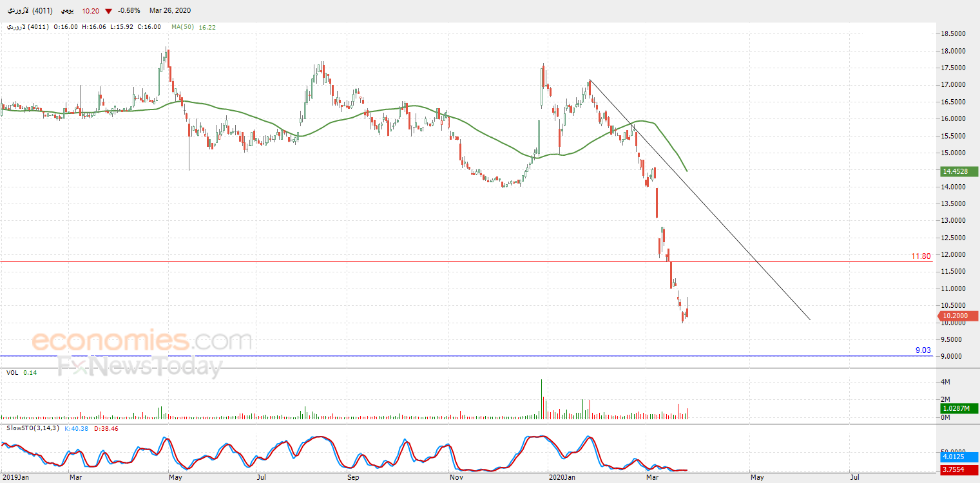Select the VOL indicator label
Viewport: 980px width, 483px height.
(x=12, y=373)
